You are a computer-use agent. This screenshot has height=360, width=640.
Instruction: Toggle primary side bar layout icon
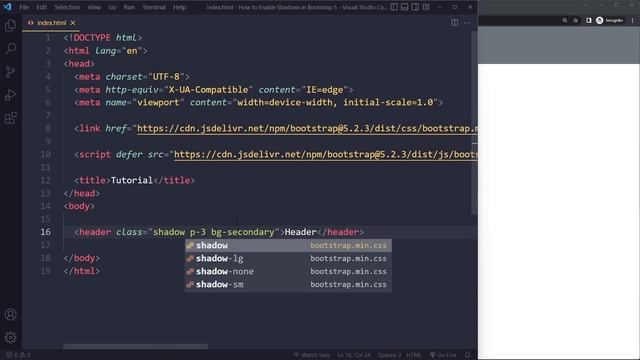(x=394, y=7)
